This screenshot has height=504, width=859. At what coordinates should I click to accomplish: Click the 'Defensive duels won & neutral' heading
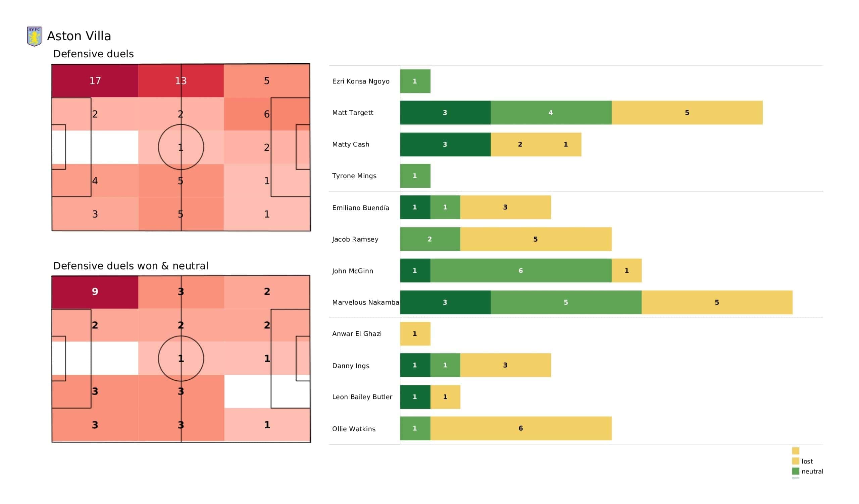click(x=131, y=266)
